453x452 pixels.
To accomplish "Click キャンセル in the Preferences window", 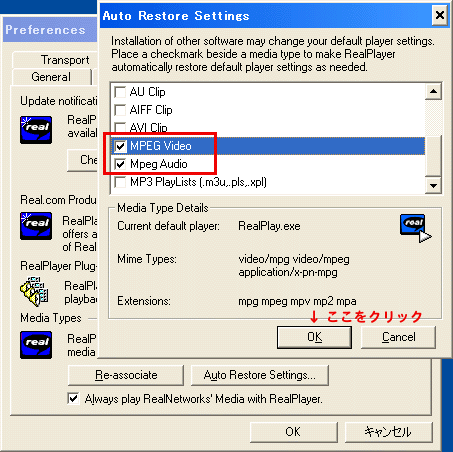I will 388,432.
